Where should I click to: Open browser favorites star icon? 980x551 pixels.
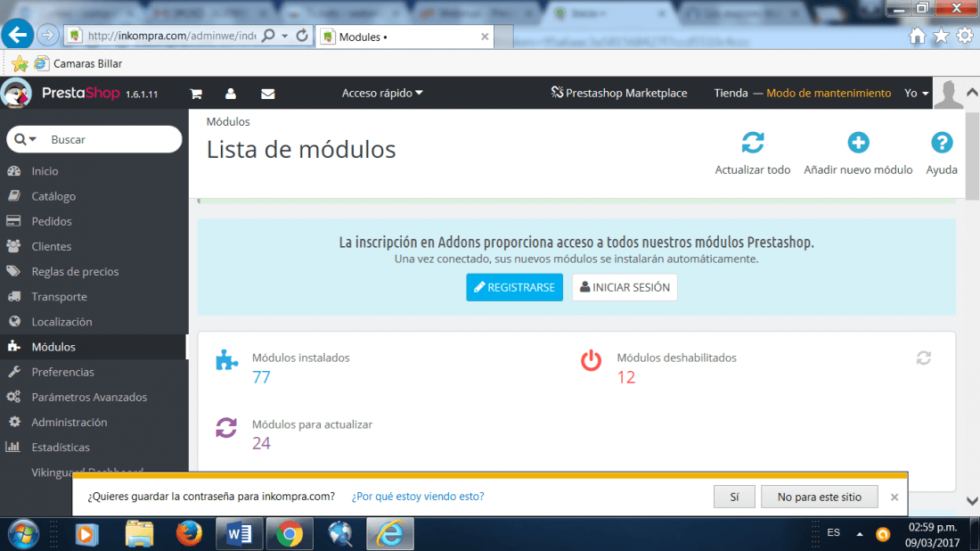point(941,36)
